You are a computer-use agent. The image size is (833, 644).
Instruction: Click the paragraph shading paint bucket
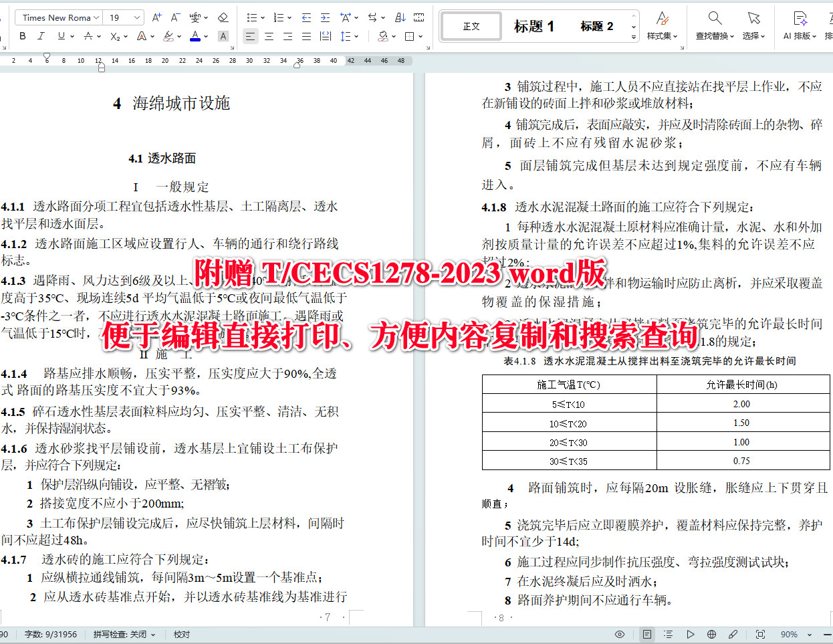click(x=382, y=36)
